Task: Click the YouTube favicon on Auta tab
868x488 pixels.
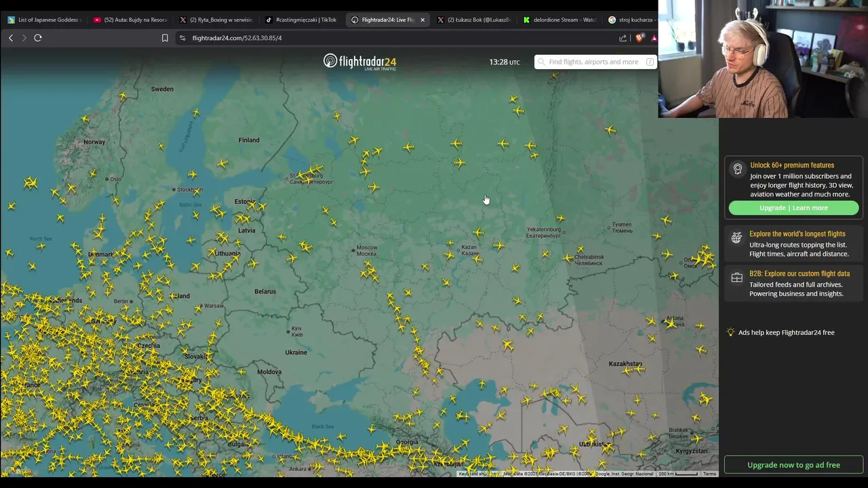Action: tap(98, 20)
